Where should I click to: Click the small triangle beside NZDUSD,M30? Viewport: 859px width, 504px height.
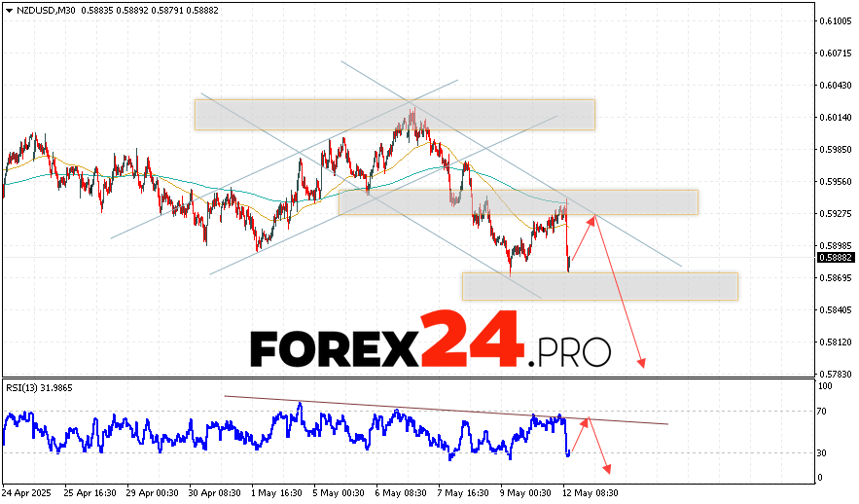(x=8, y=9)
